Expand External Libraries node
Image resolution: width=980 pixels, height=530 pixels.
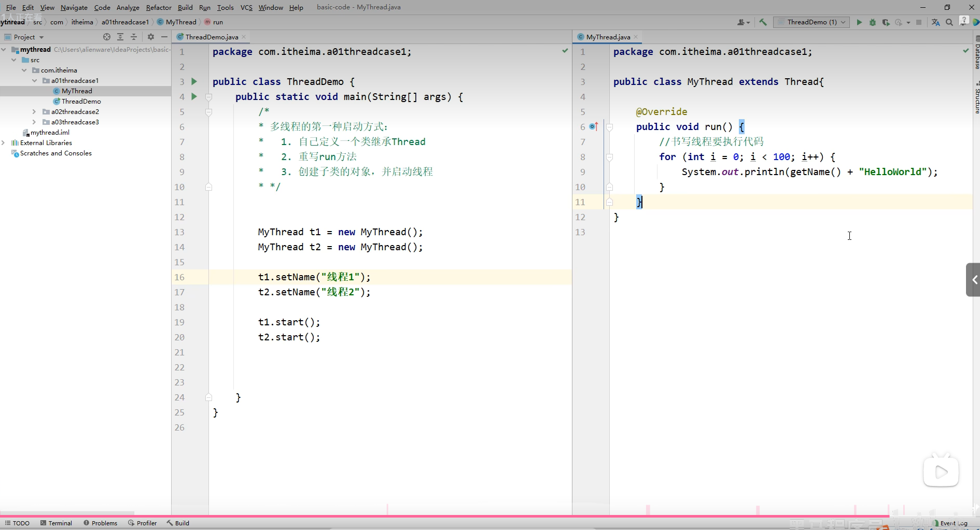pyautogui.click(x=4, y=143)
